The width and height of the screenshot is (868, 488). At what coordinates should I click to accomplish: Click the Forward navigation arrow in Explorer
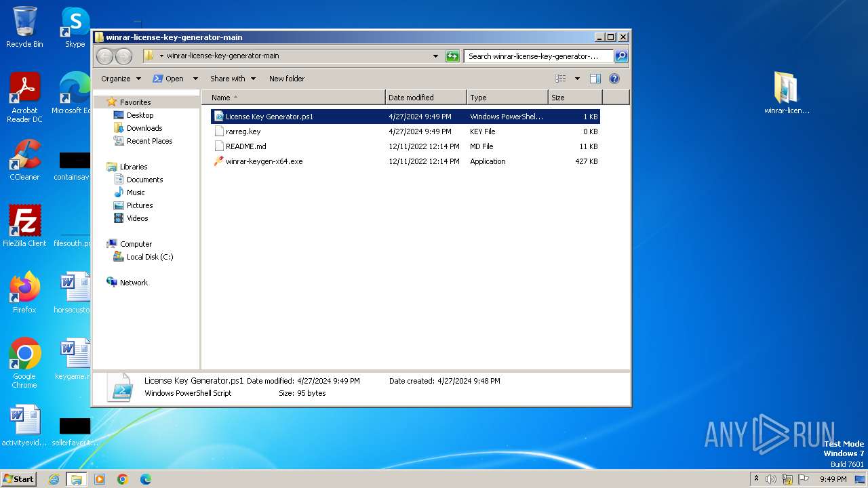[123, 56]
